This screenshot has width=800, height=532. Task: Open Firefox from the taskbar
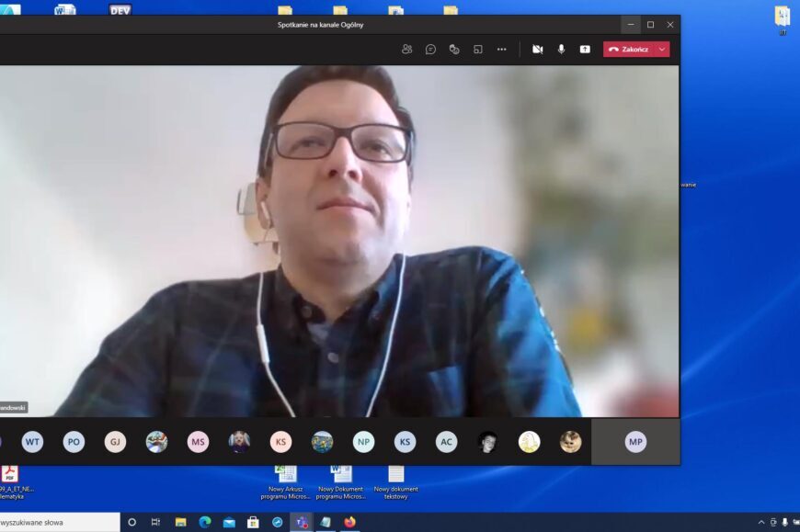pyautogui.click(x=349, y=522)
